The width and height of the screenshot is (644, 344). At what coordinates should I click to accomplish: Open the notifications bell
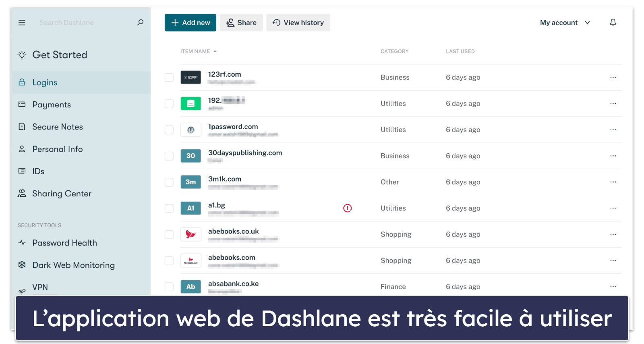(x=613, y=23)
